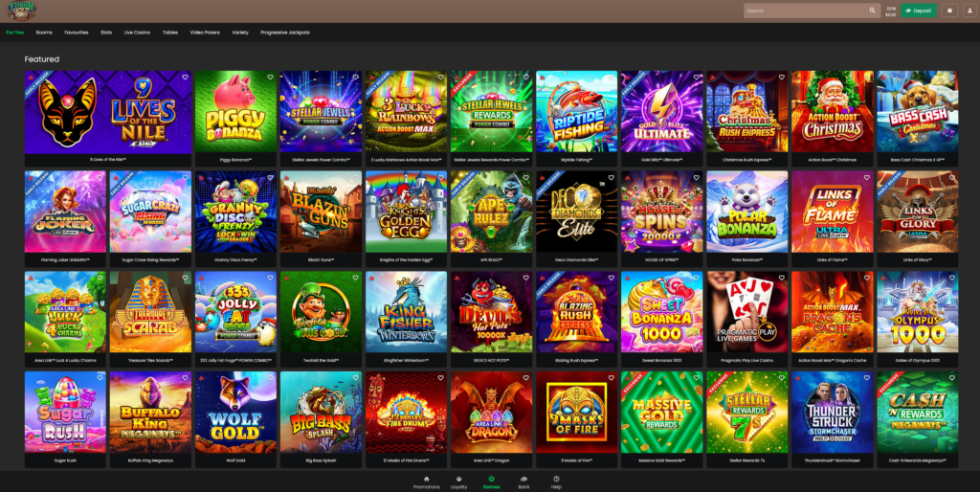Click the Deposit button

(x=919, y=11)
